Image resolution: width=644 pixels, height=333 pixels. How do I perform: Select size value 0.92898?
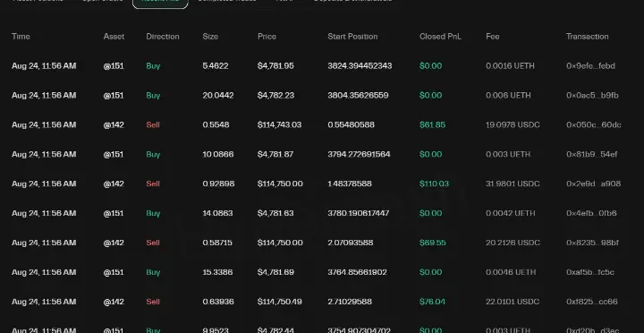tap(218, 184)
